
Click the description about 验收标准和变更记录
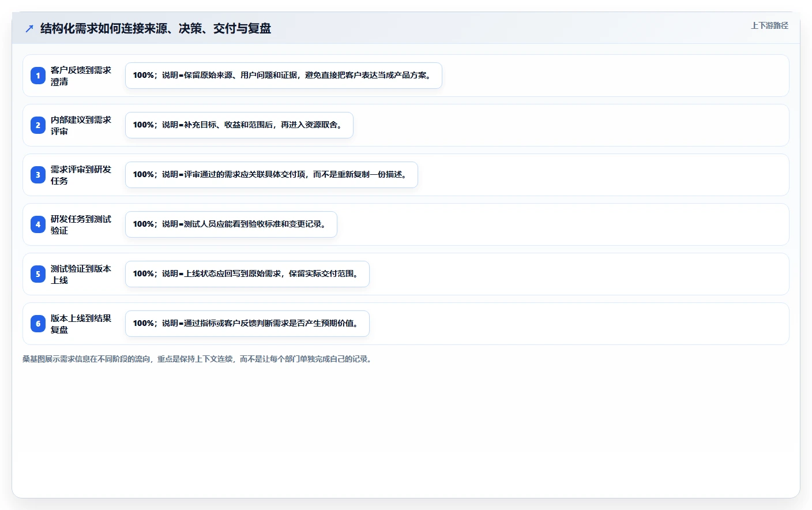pyautogui.click(x=231, y=224)
